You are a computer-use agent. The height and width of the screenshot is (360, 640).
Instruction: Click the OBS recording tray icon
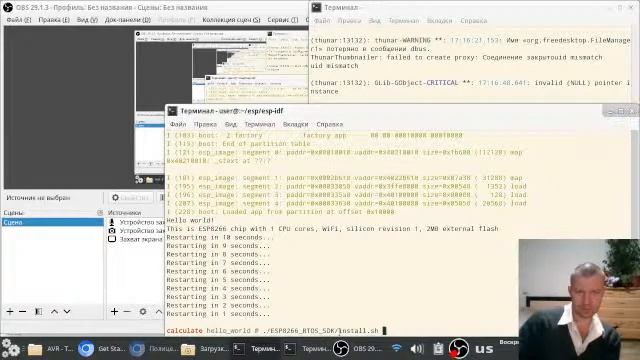(459, 349)
